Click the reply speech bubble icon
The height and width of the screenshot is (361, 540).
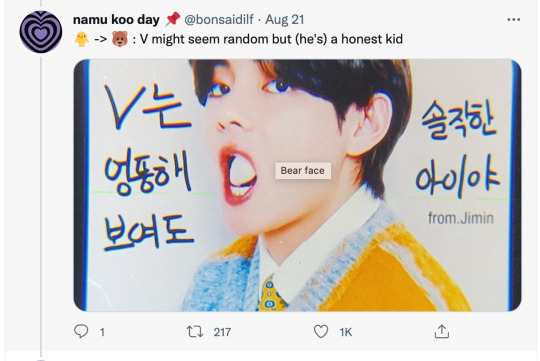pyautogui.click(x=81, y=331)
